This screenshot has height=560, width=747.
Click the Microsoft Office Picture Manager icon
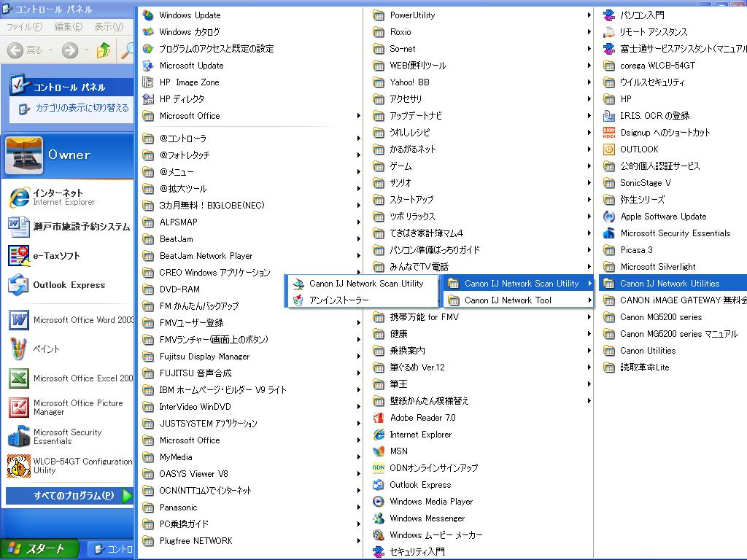point(19,408)
